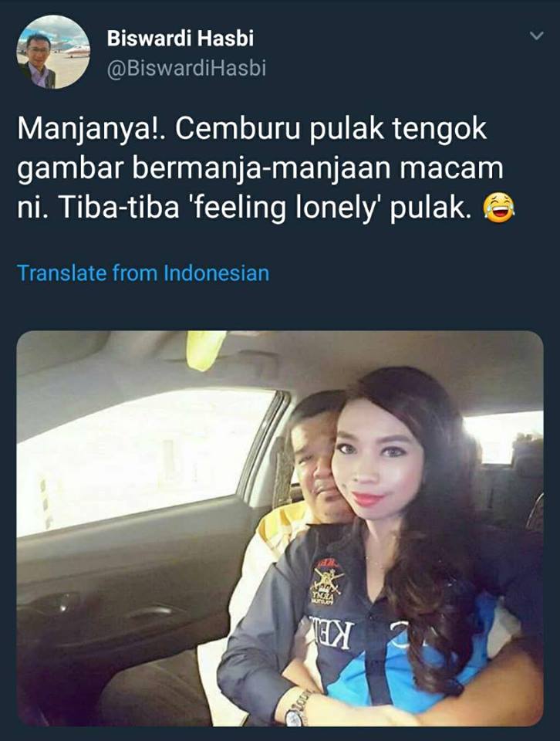Select the tweet text starting with Manjanya
This screenshot has width=560, height=741.
[x=266, y=168]
